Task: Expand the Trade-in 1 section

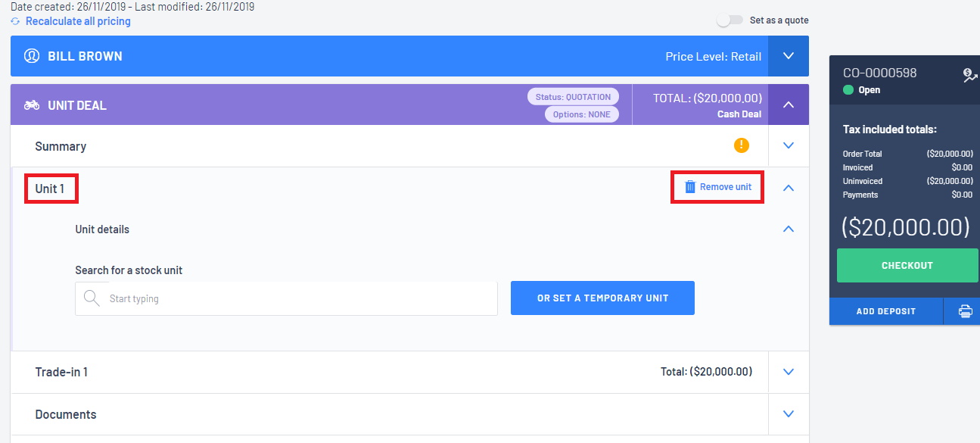Action: (789, 372)
